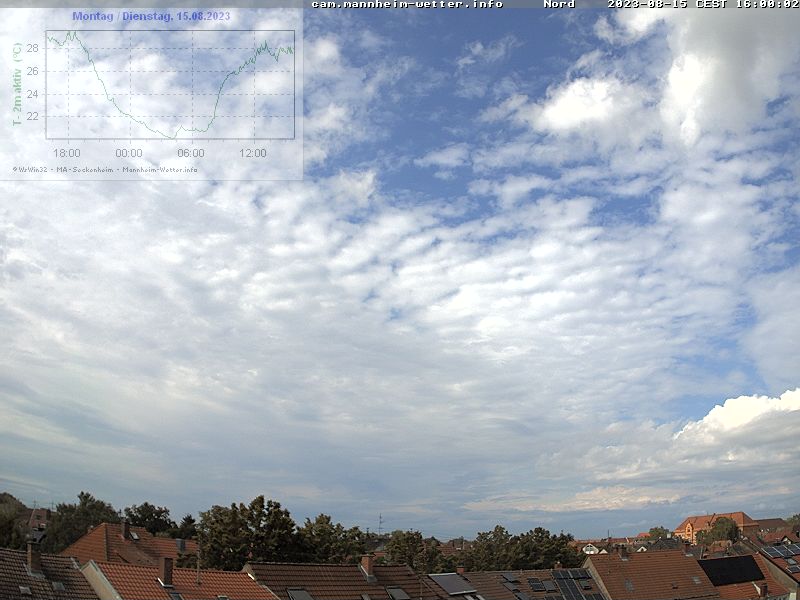Click the 26 degree axis value
800x600 pixels.
pos(32,71)
